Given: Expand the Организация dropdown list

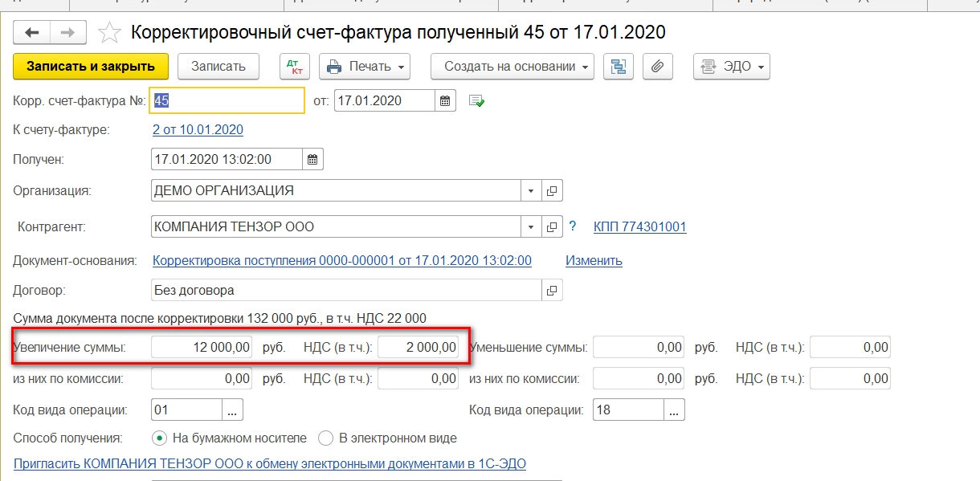Looking at the screenshot, I should point(532,191).
